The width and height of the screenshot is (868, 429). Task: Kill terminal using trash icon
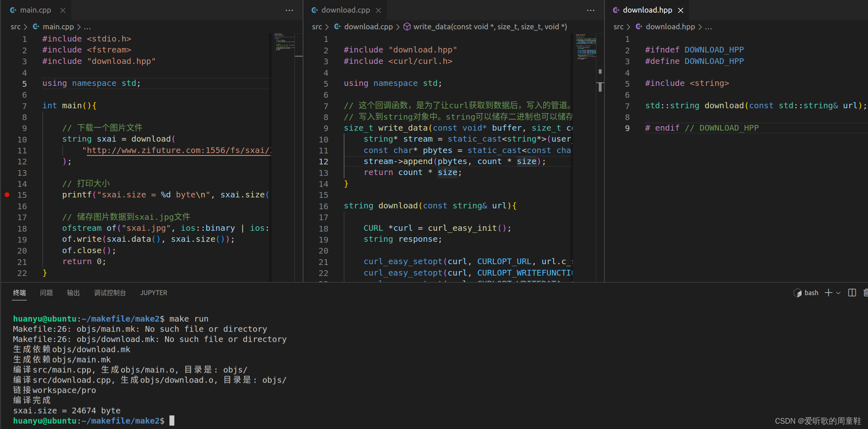click(x=866, y=293)
